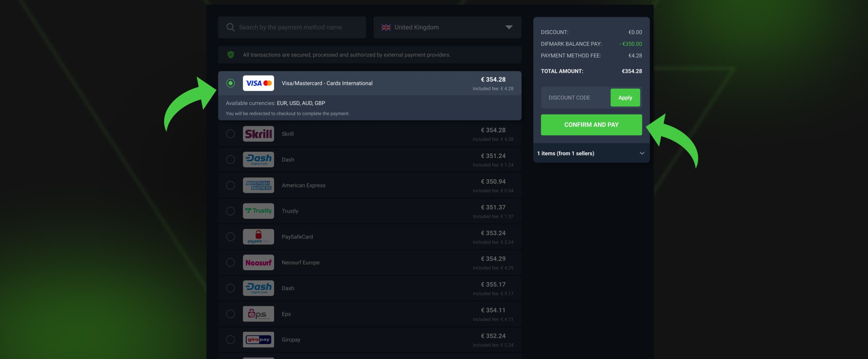Click the Difmark balance pay -€350.00 value

pyautogui.click(x=630, y=44)
